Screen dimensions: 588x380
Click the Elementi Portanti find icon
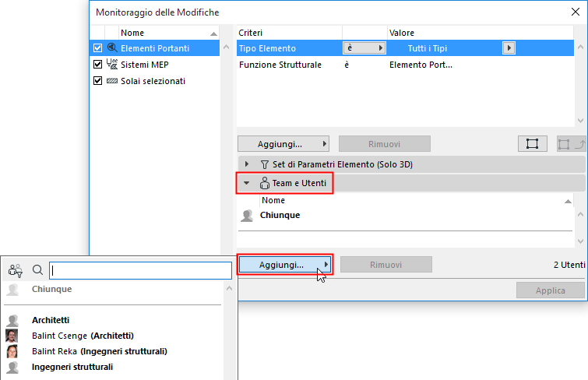pyautogui.click(x=112, y=48)
